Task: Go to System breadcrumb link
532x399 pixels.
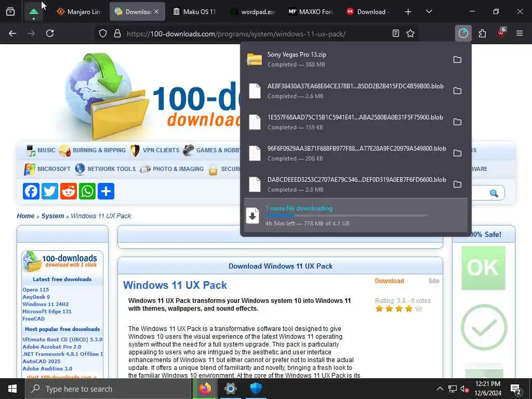Action: click(52, 216)
